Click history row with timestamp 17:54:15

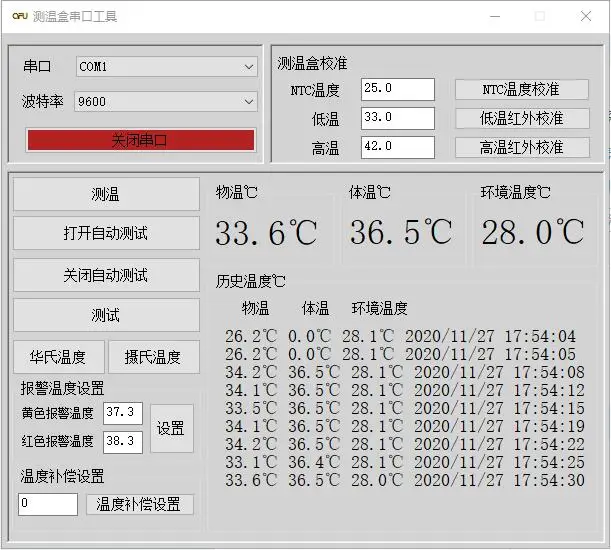405,408
